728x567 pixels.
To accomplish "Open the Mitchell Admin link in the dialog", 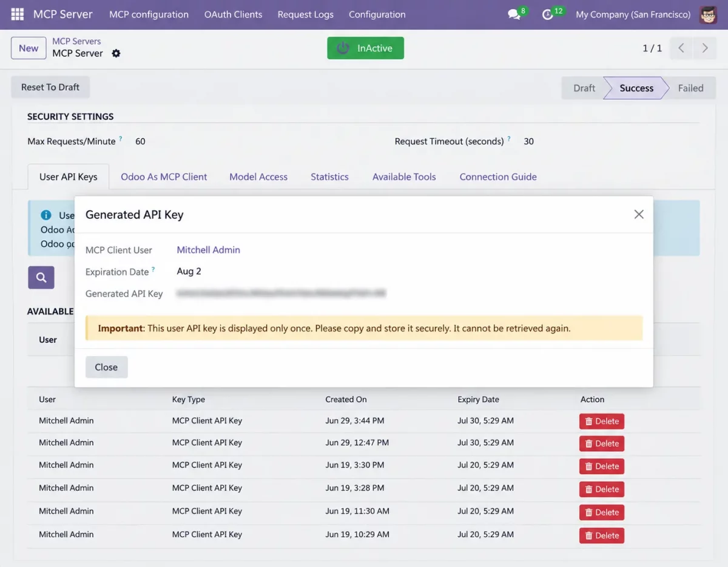I will tap(208, 250).
